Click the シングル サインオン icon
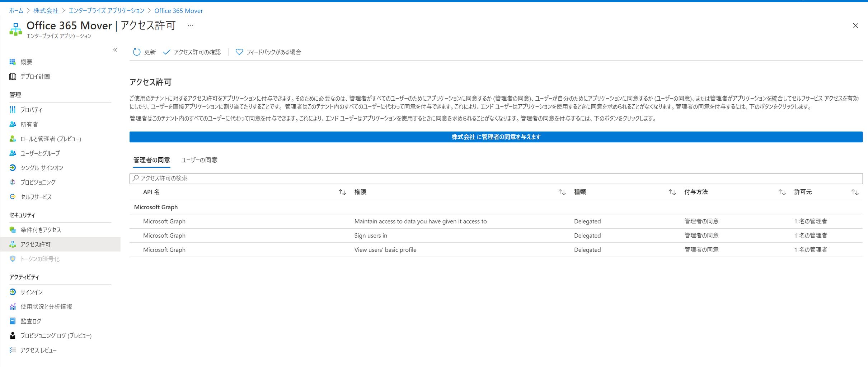The height and width of the screenshot is (367, 868). pyautogui.click(x=13, y=168)
